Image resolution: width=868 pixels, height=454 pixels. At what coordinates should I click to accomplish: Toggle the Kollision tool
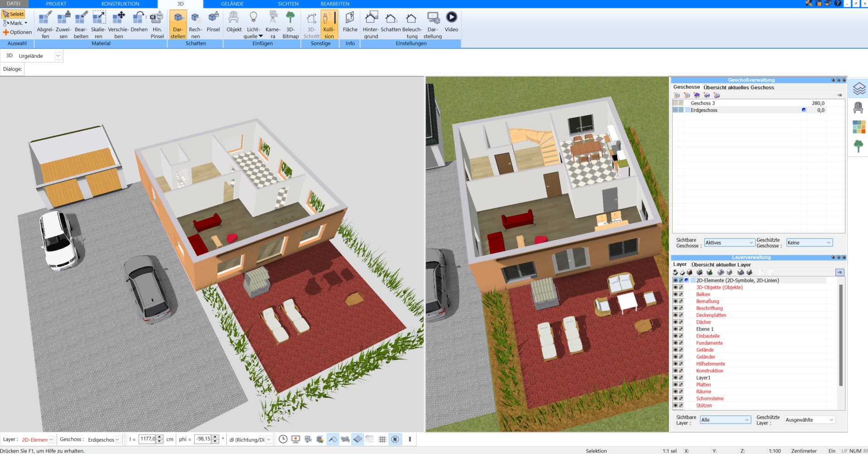tap(329, 25)
